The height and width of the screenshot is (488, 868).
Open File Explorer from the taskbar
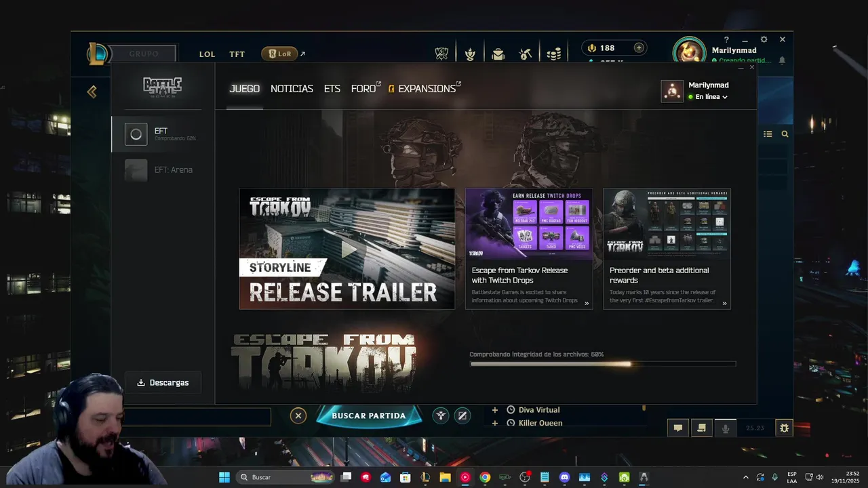pyautogui.click(x=445, y=477)
